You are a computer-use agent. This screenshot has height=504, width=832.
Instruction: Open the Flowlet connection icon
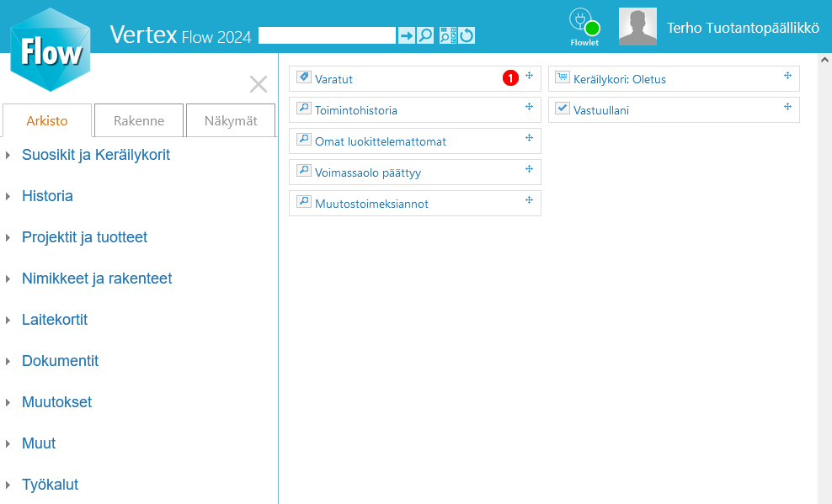[x=584, y=25]
